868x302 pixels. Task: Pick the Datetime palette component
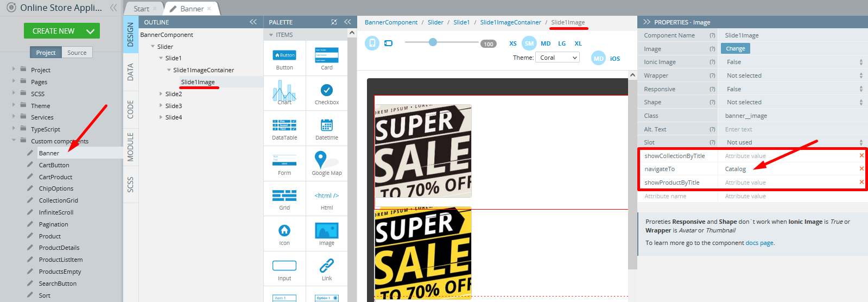pyautogui.click(x=327, y=129)
